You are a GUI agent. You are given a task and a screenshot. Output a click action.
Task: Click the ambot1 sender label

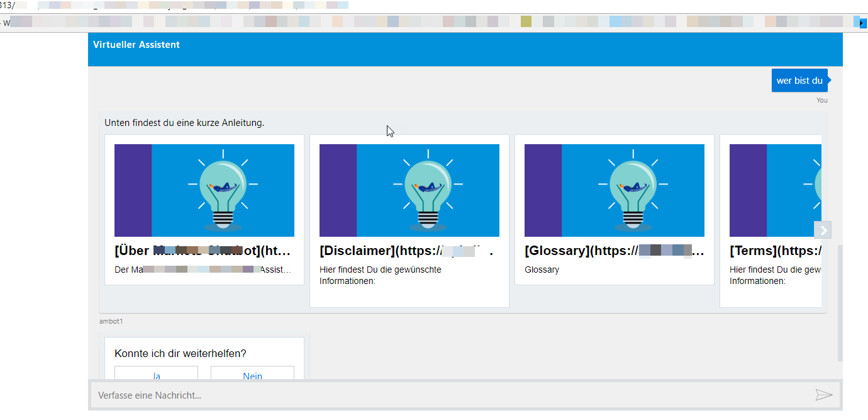111,321
